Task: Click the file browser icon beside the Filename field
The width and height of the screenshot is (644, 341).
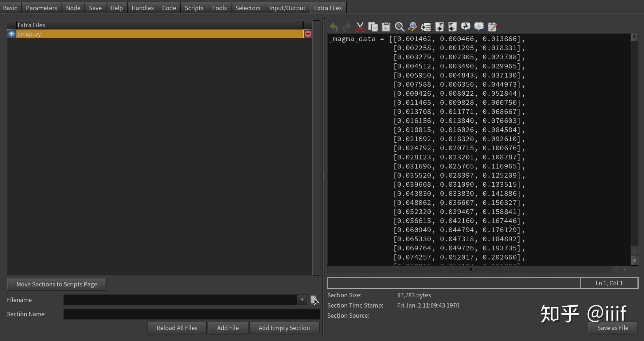Action: (x=314, y=300)
